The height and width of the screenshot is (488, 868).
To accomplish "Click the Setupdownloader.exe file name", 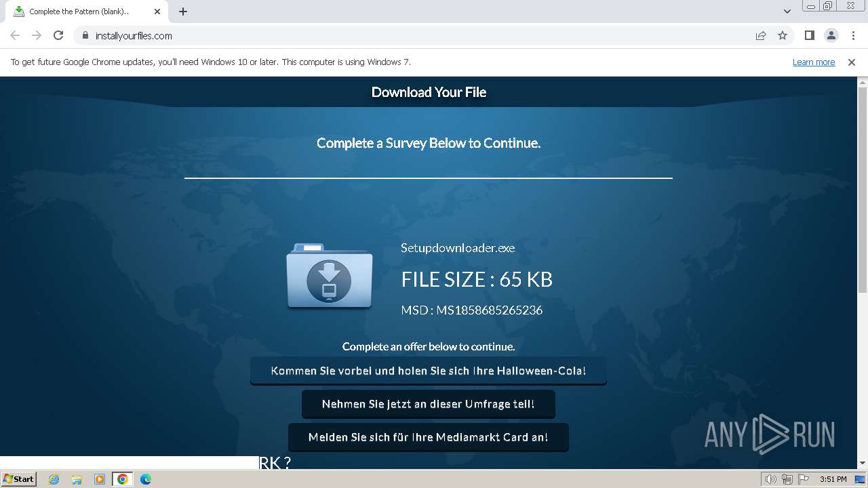I will (458, 248).
